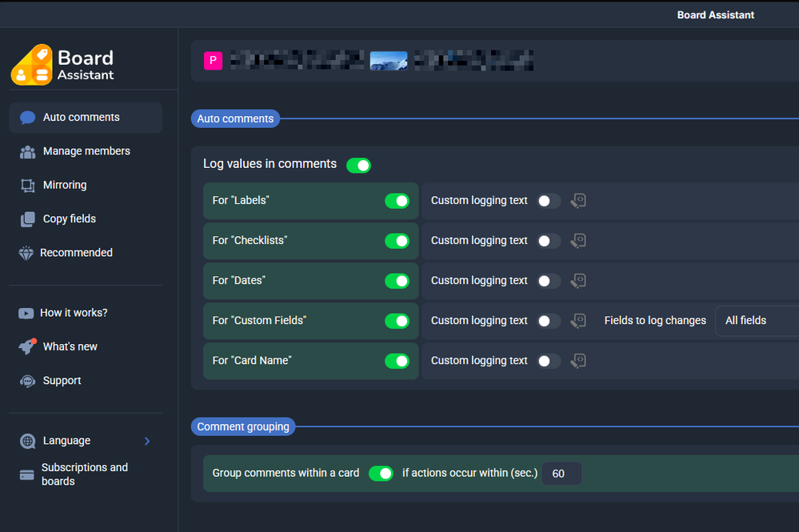Go to Mirroring section
799x532 pixels.
click(x=86, y=185)
